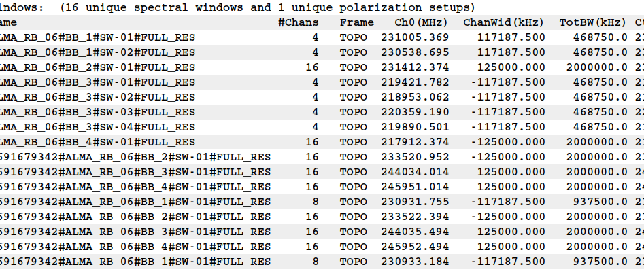Click Ch0 value 219421.782
Viewport: 644px width, 269px height.
click(x=415, y=82)
